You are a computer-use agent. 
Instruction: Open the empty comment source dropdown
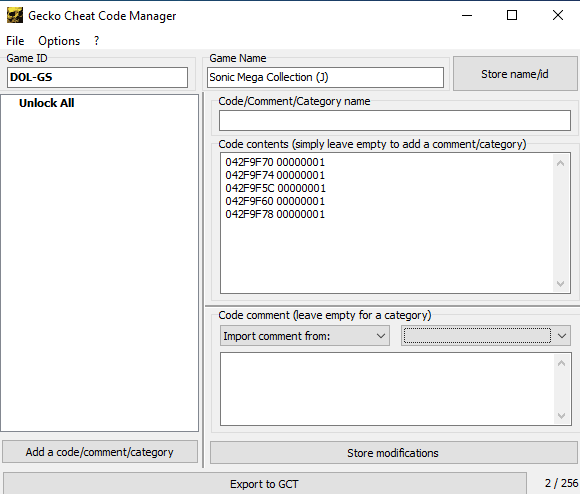[486, 336]
